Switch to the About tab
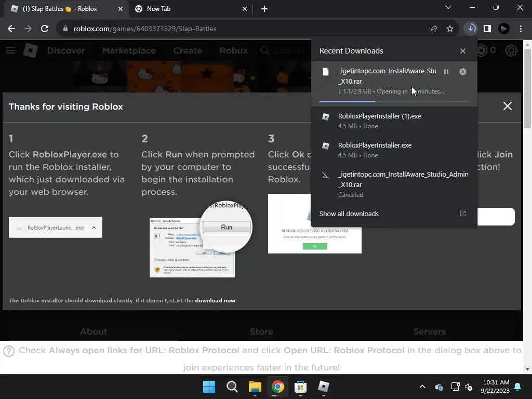Screen dimensions: 532x399 (x=94, y=331)
